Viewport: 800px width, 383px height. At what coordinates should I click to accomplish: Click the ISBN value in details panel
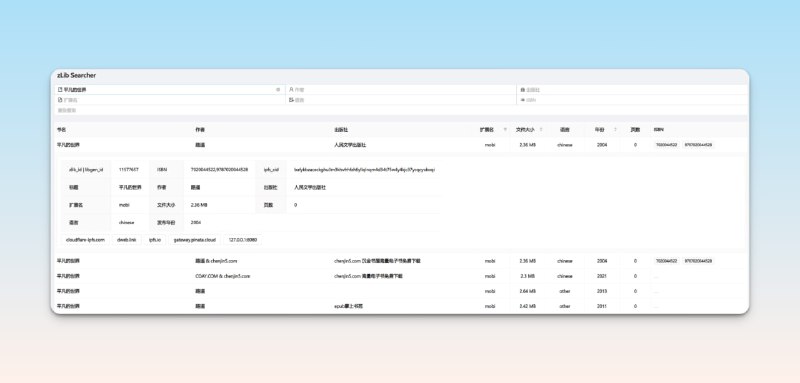click(219, 169)
